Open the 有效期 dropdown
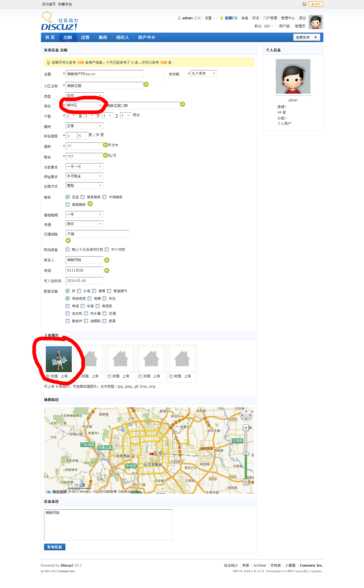The width and height of the screenshot is (364, 588). click(204, 73)
